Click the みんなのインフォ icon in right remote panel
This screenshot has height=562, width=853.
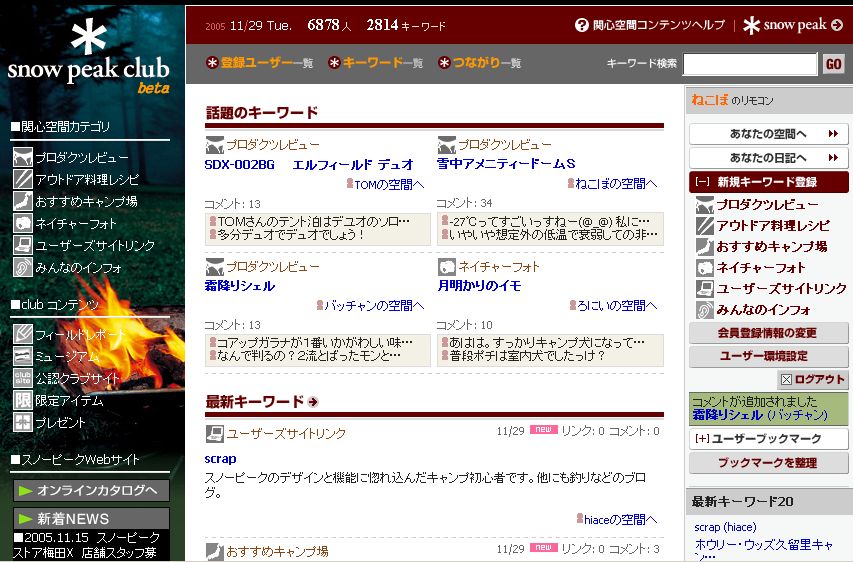click(x=704, y=310)
